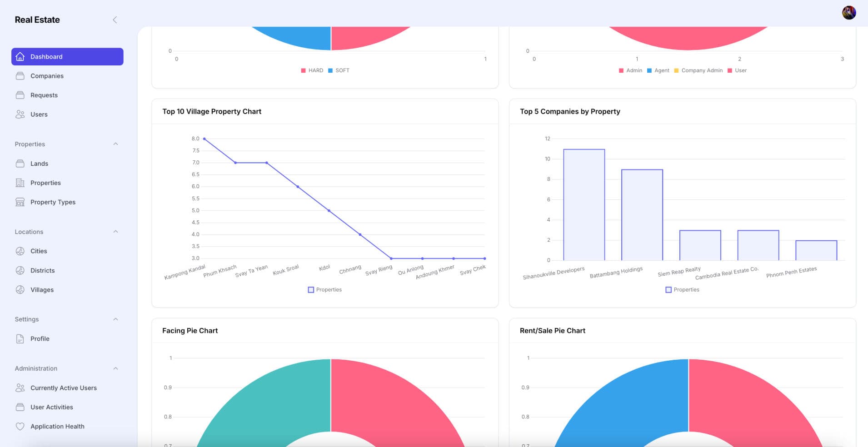The image size is (868, 447).
Task: Toggle SOFT legend swatch
Action: 330,70
